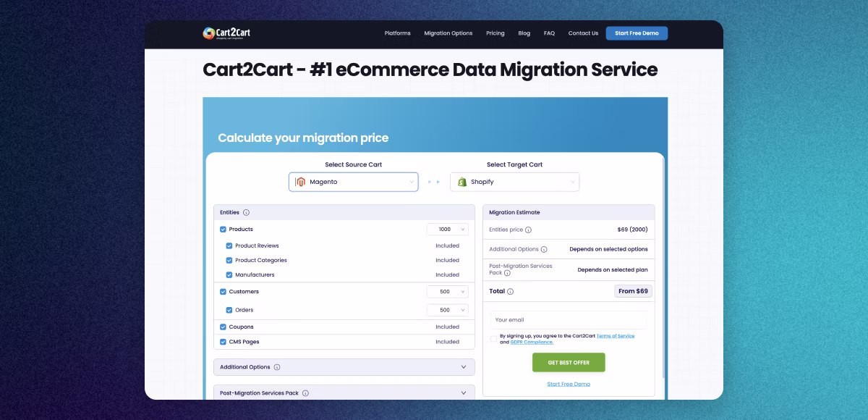This screenshot has width=868, height=420.
Task: Open the Orders quantity dropdown showing 500
Action: pos(448,310)
